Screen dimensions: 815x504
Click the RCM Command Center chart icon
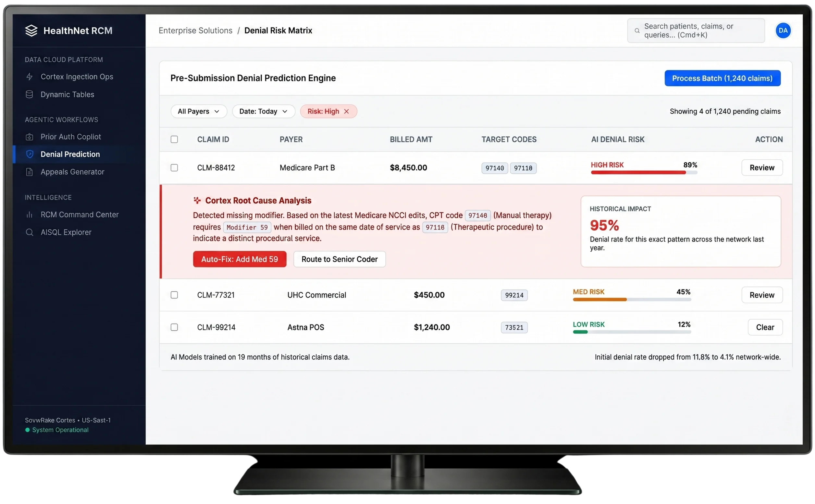pyautogui.click(x=29, y=214)
